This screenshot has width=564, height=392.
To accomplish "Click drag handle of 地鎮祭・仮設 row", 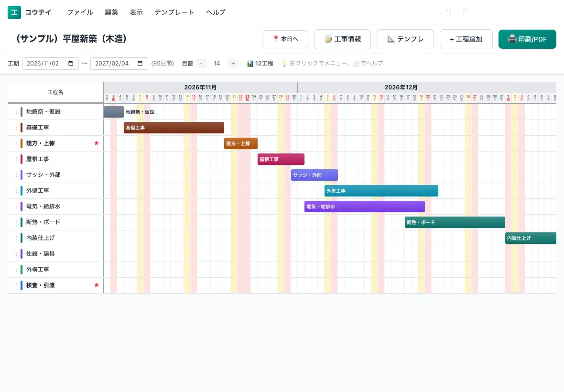I will [x=15, y=112].
